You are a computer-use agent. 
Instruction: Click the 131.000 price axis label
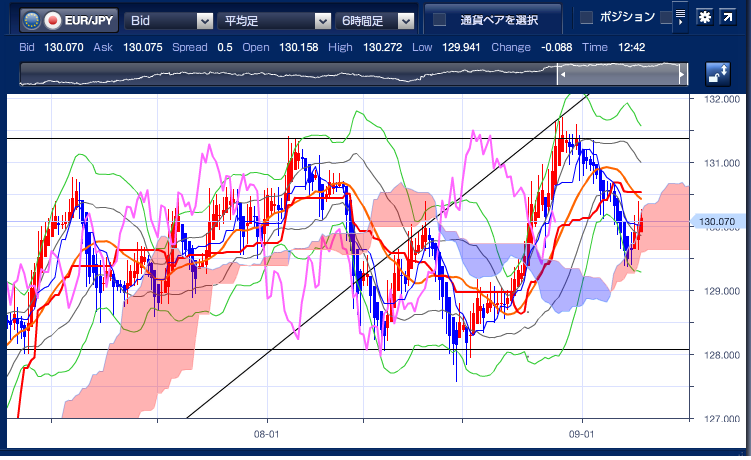(722, 163)
